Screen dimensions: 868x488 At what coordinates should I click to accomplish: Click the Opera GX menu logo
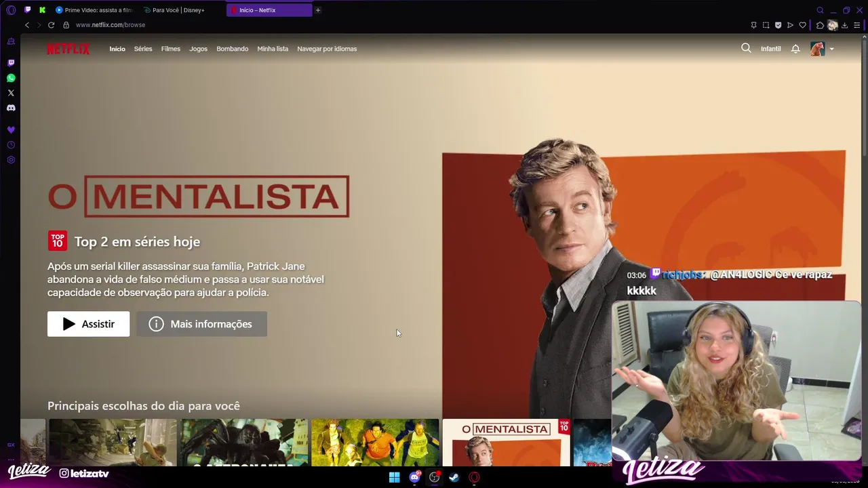click(x=11, y=10)
